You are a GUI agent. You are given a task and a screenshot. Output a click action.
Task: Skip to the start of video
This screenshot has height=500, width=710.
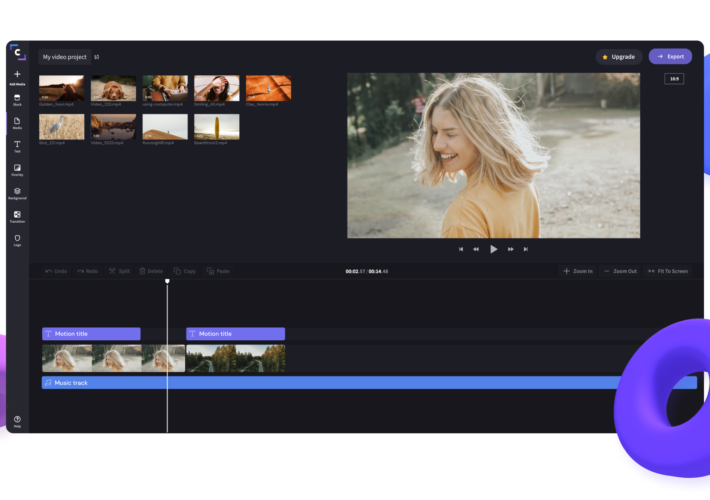pos(461,249)
